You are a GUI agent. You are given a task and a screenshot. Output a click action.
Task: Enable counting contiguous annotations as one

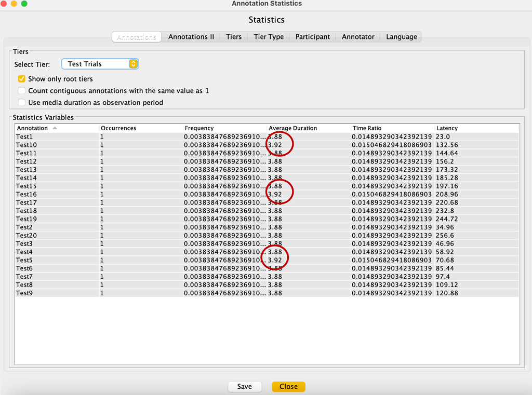21,90
